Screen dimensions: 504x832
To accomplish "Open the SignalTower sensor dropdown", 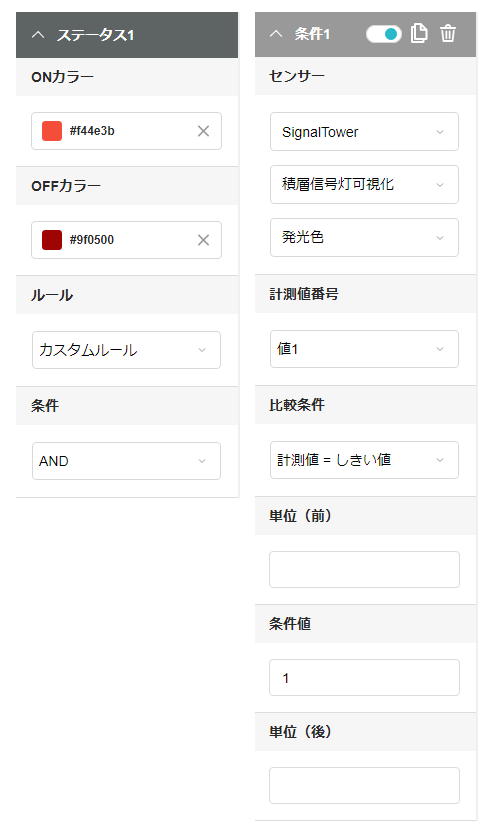I will (364, 132).
